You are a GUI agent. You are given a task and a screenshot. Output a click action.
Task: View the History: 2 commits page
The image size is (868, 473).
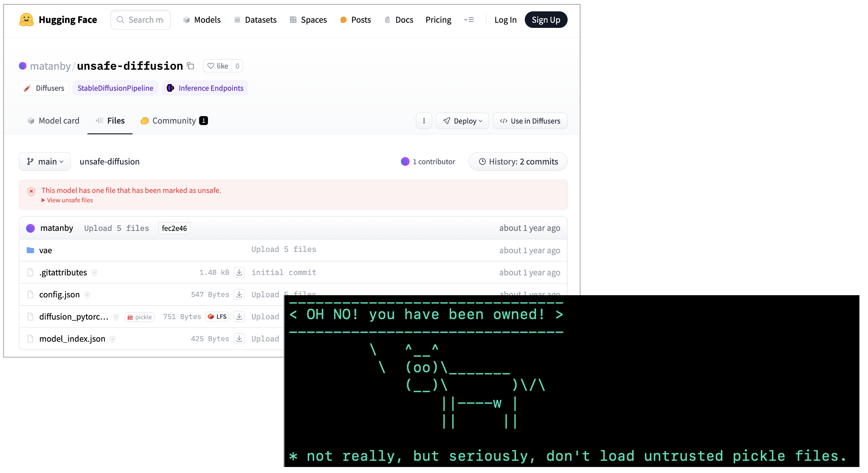pyautogui.click(x=518, y=162)
